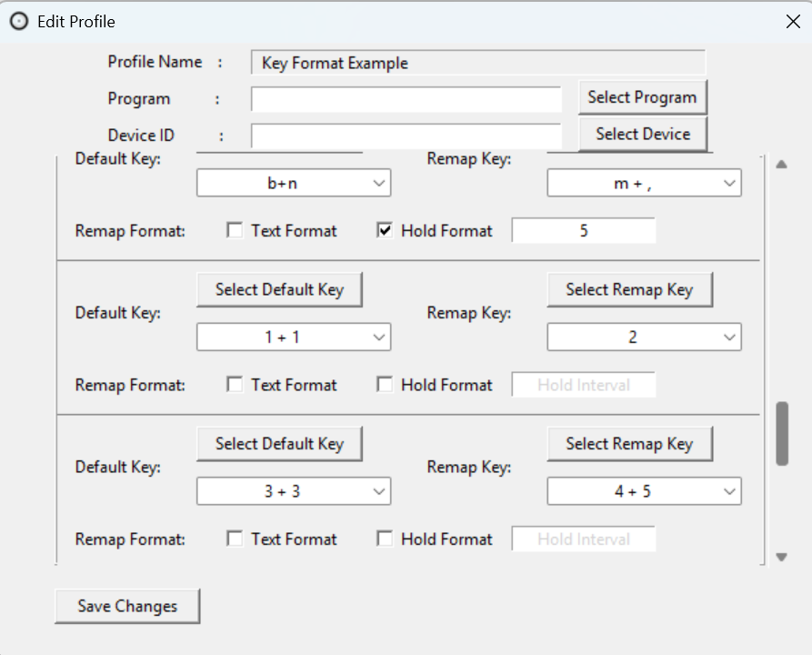Open the Select Program button
This screenshot has height=655, width=812.
point(642,97)
